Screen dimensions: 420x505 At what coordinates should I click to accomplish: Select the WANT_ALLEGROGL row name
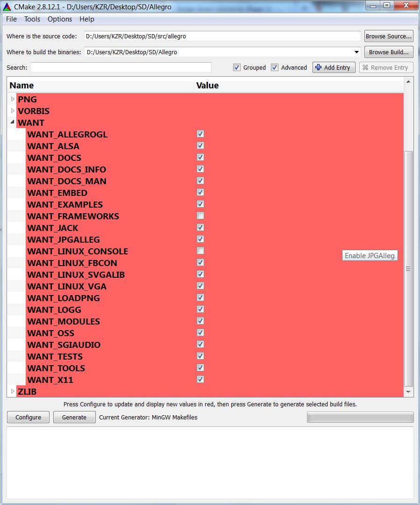click(67, 134)
